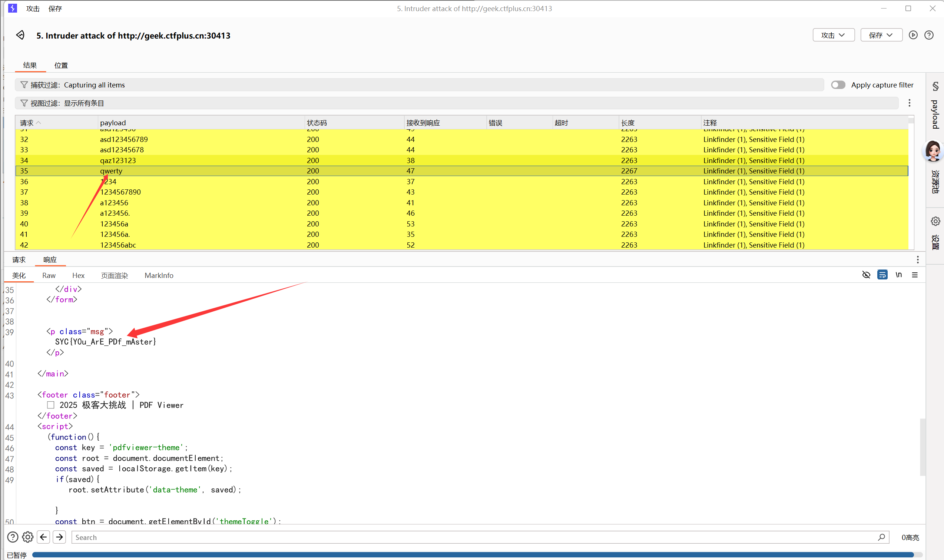The height and width of the screenshot is (560, 944).
Task: Click the resume attack play icon
Action: 913,35
